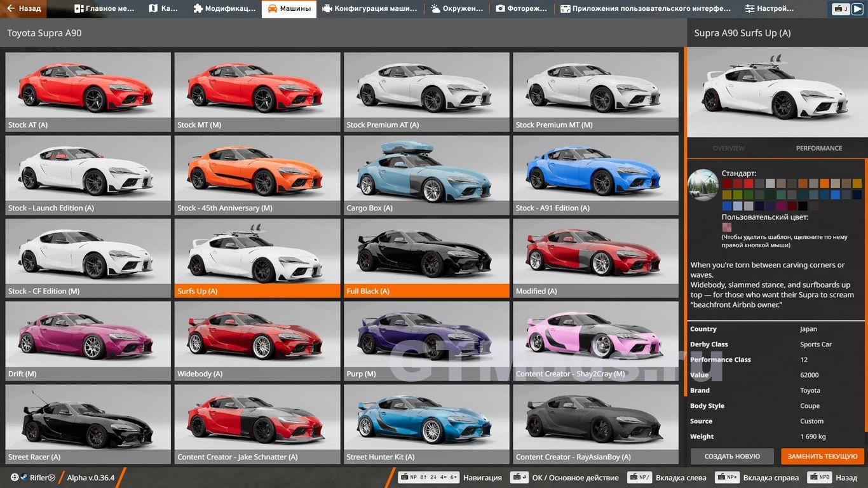
Task: Select the Stock AT (A) configuration
Action: click(x=88, y=91)
